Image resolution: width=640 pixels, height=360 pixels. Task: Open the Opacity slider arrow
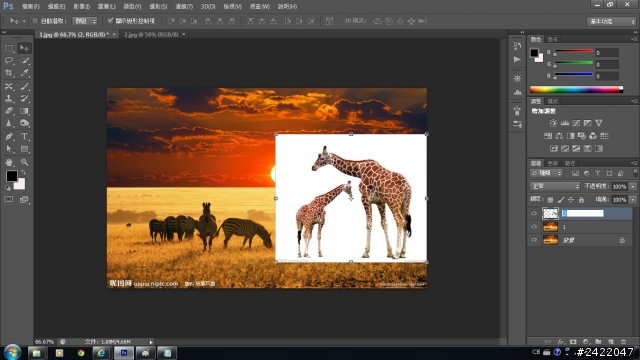633,186
